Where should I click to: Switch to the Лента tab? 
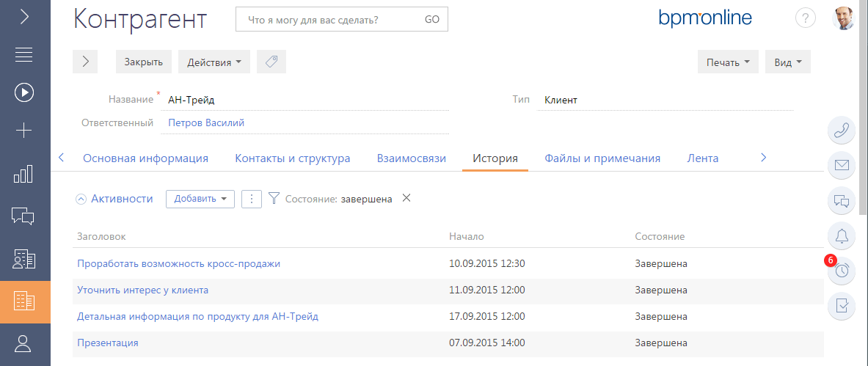point(702,158)
